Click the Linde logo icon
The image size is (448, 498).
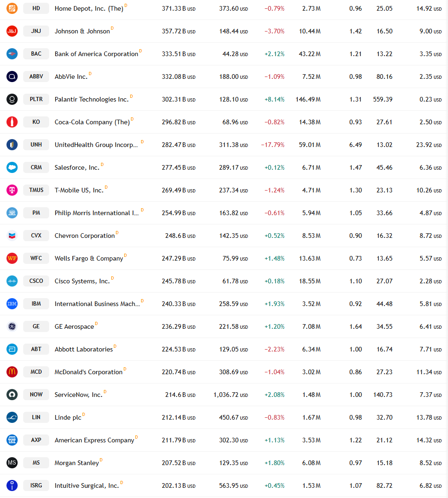(12, 417)
